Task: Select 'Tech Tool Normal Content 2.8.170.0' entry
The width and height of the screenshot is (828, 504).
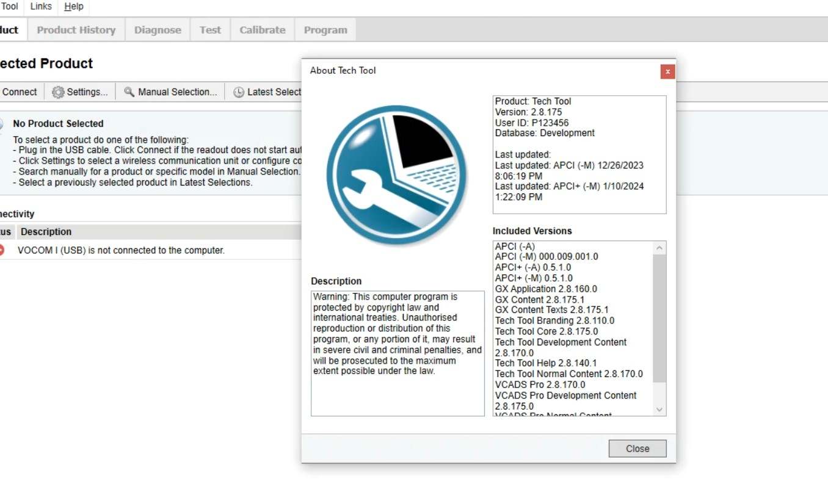Action: [x=568, y=374]
